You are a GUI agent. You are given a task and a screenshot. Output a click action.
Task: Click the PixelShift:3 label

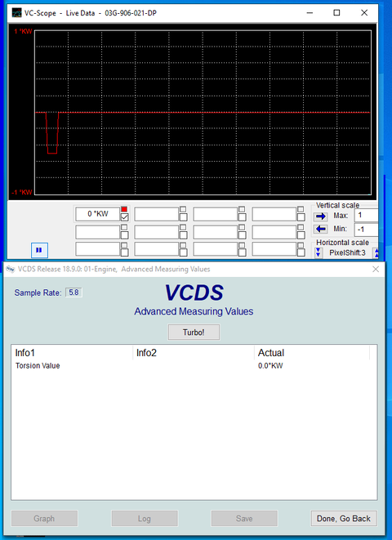pyautogui.click(x=347, y=252)
